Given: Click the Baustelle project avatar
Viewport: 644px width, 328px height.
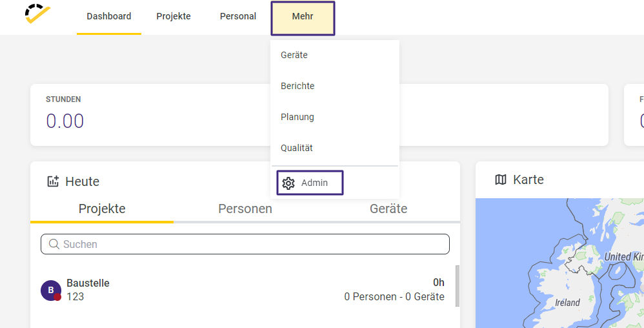Looking at the screenshot, I should 50,290.
